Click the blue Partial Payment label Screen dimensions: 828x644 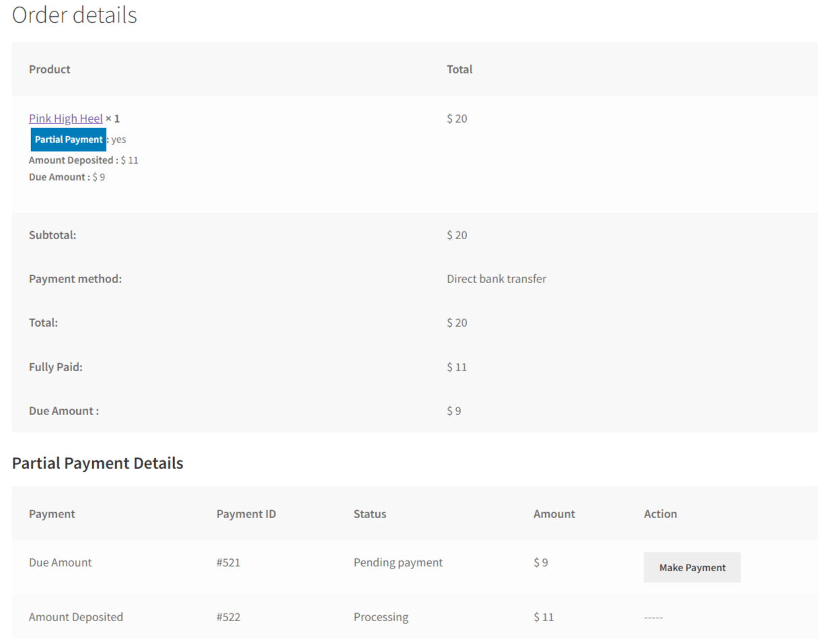(x=69, y=139)
